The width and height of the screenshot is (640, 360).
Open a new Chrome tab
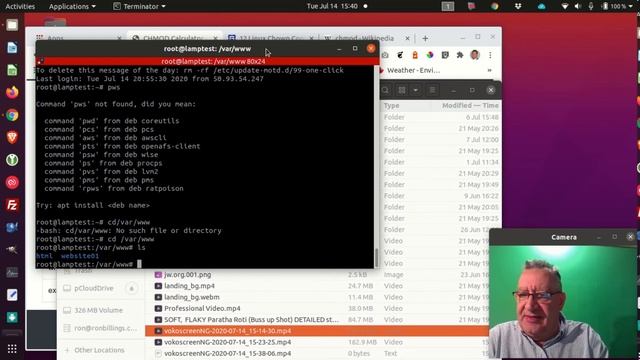click(425, 38)
